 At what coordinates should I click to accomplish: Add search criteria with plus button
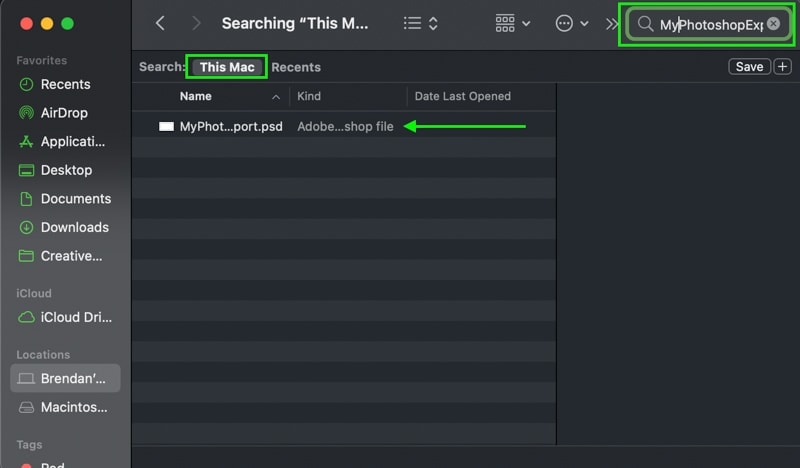click(782, 67)
